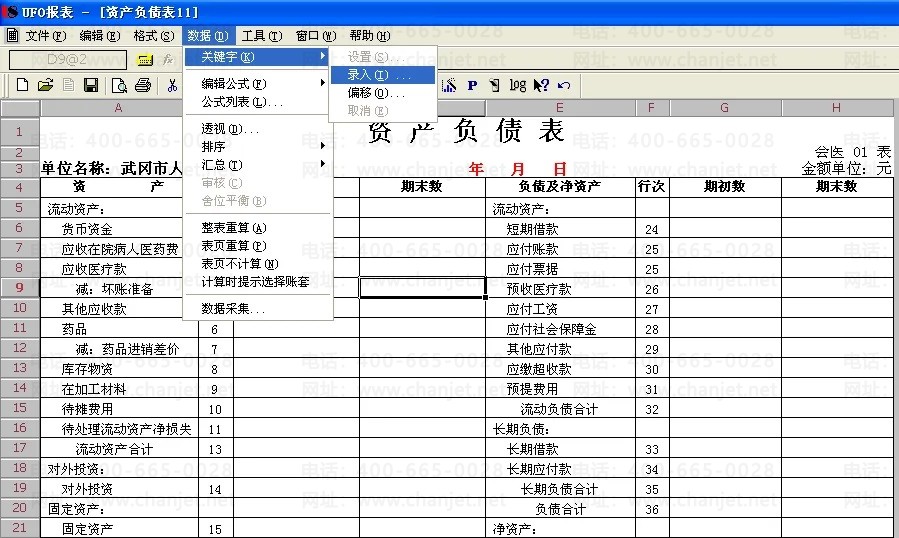The width and height of the screenshot is (899, 538).
Task: Click the chart icon in the toolbar
Action: click(x=450, y=85)
